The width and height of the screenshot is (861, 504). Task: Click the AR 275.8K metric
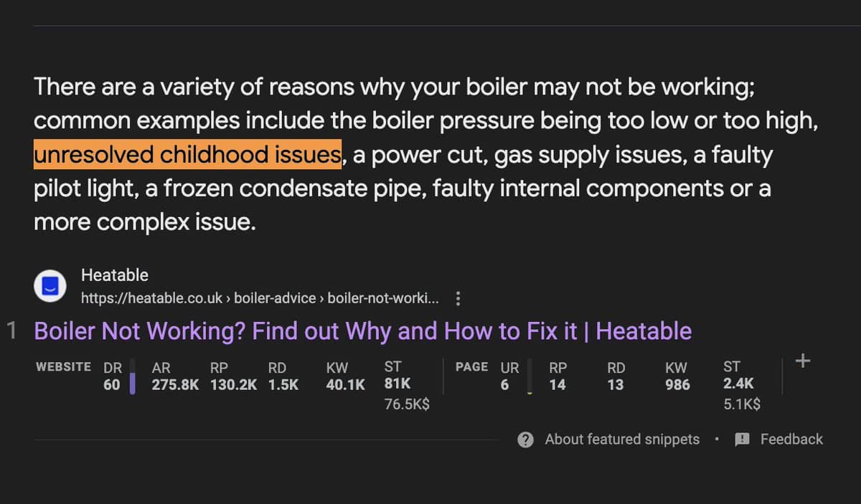coord(175,376)
